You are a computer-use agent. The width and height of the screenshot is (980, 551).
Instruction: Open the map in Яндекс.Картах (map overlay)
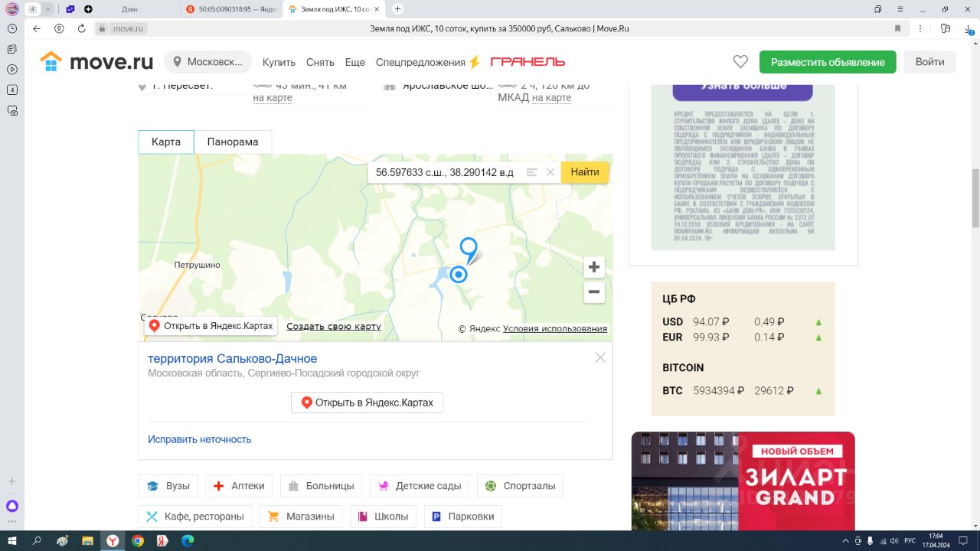(211, 326)
